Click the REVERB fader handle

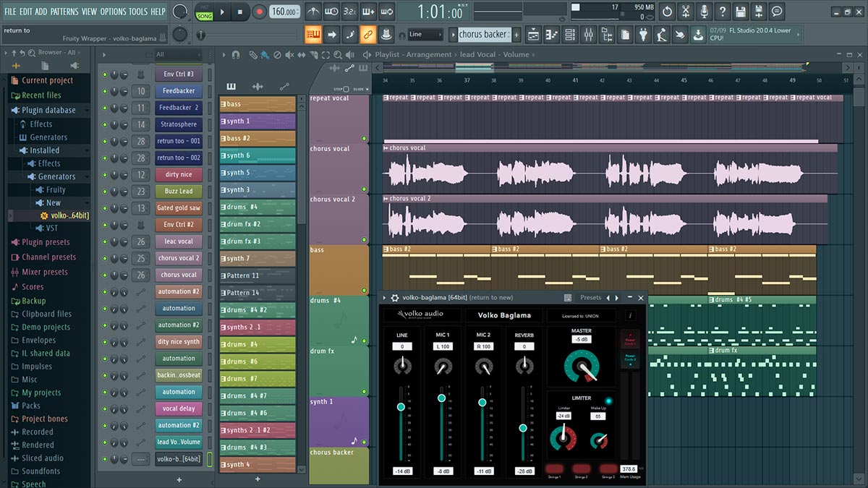point(523,428)
